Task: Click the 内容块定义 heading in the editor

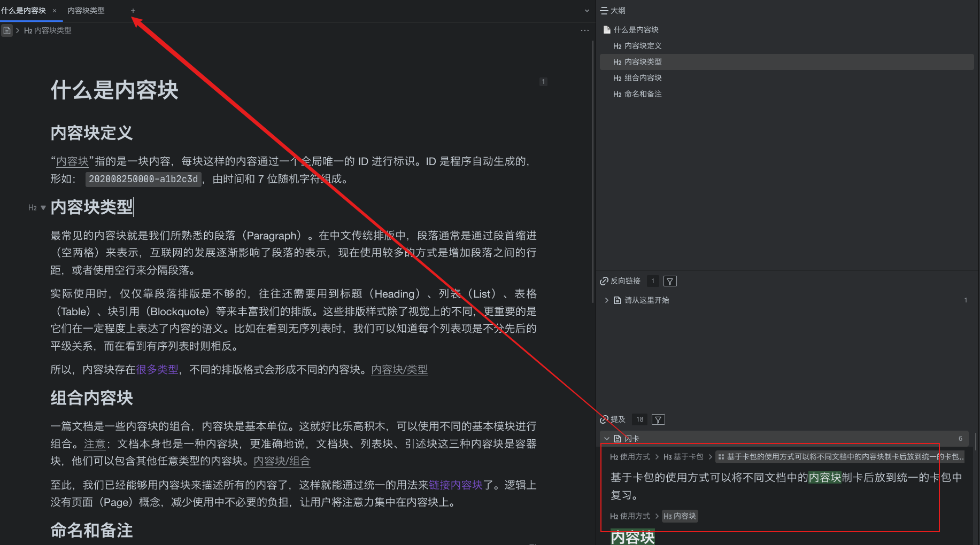Action: [91, 133]
